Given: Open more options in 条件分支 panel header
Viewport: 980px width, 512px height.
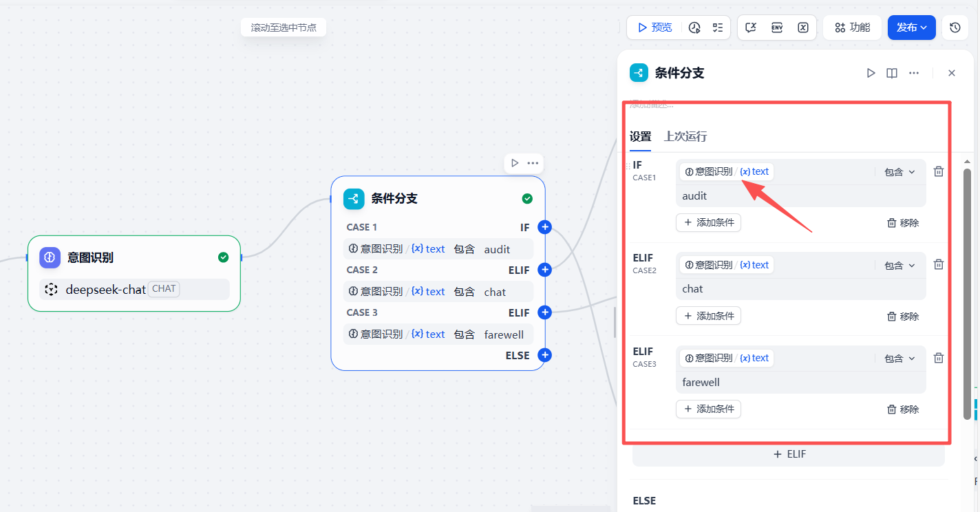Looking at the screenshot, I should pyautogui.click(x=914, y=73).
